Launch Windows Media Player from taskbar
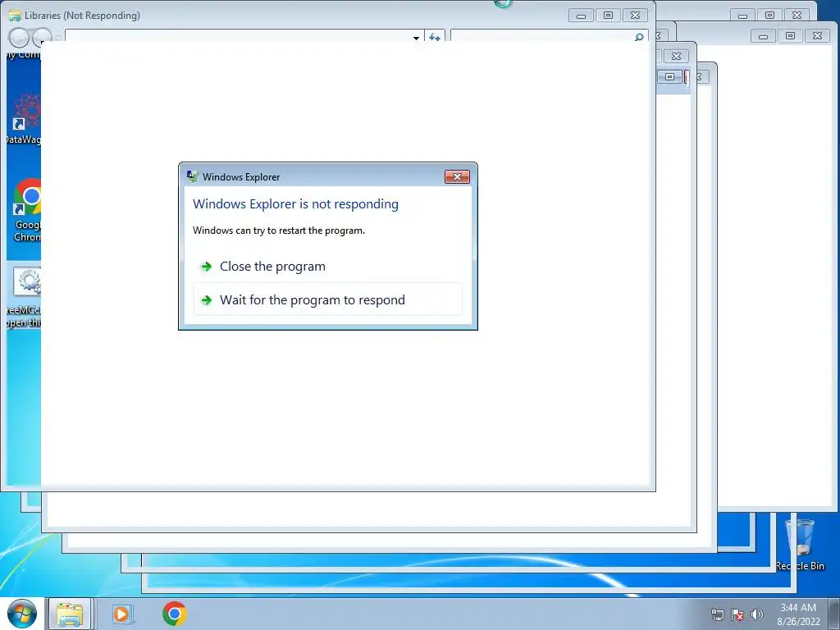The width and height of the screenshot is (840, 630). click(x=122, y=614)
